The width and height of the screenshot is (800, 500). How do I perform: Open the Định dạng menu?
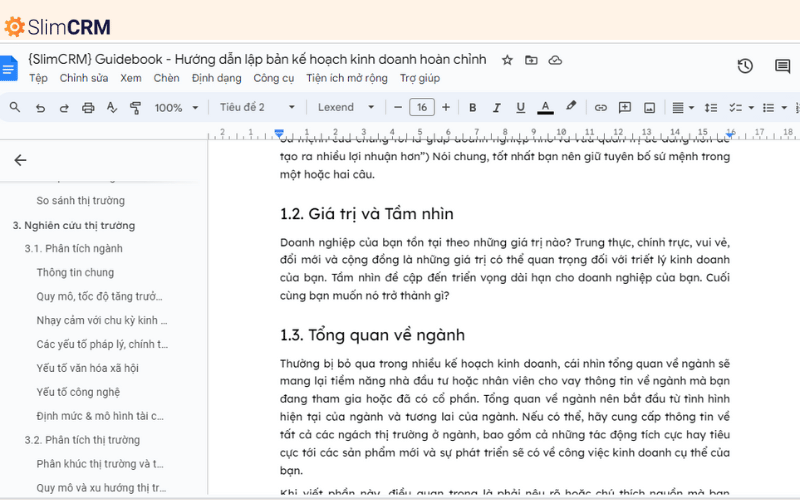tap(216, 78)
